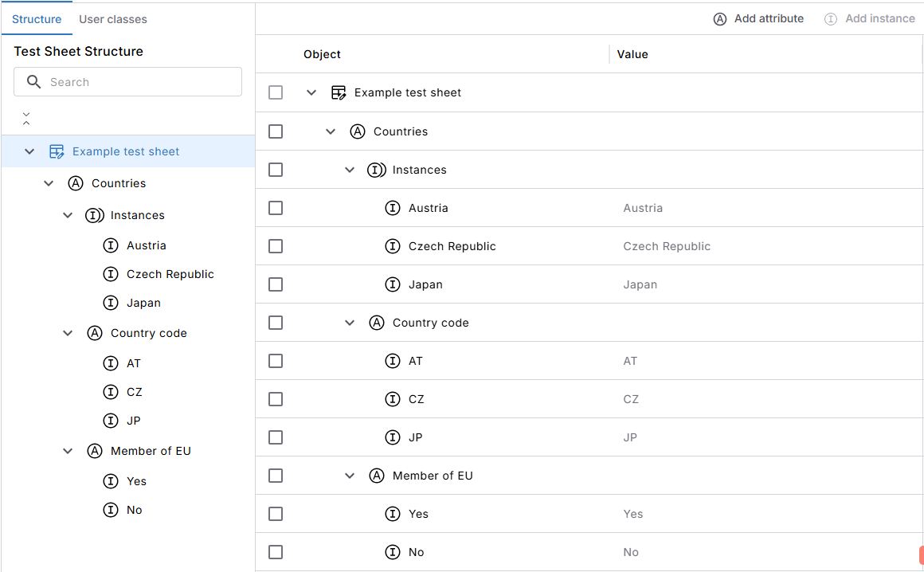Switch to the User classes tab
Image resolution: width=924 pixels, height=572 pixels.
click(113, 19)
